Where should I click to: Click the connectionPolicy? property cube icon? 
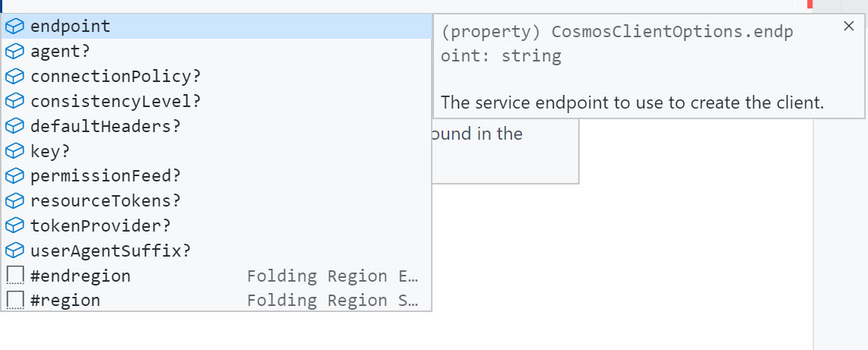coord(14,77)
